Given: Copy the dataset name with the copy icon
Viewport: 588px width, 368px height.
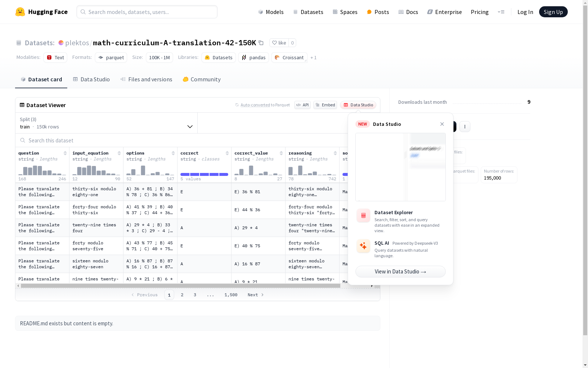Looking at the screenshot, I should point(261,43).
